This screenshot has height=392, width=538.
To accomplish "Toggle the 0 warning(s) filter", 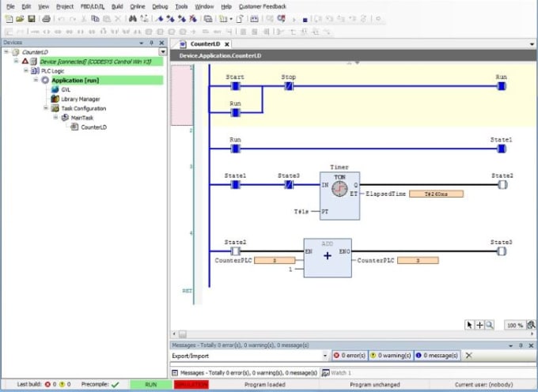I will (x=391, y=356).
